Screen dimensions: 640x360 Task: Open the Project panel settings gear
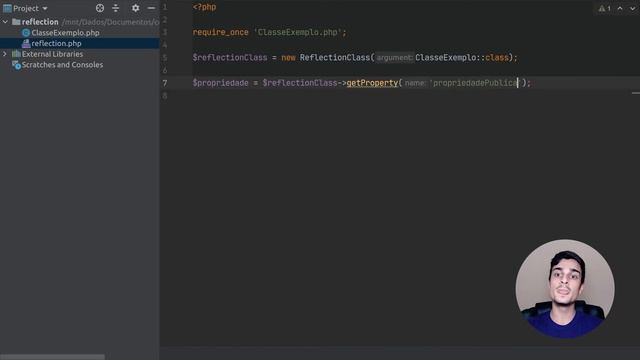point(136,8)
